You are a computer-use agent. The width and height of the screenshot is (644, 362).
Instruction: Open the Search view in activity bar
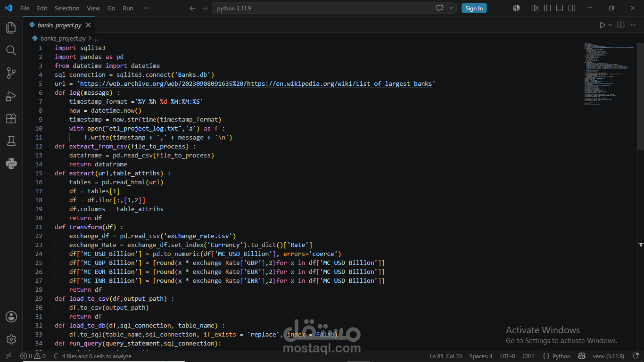[11, 50]
